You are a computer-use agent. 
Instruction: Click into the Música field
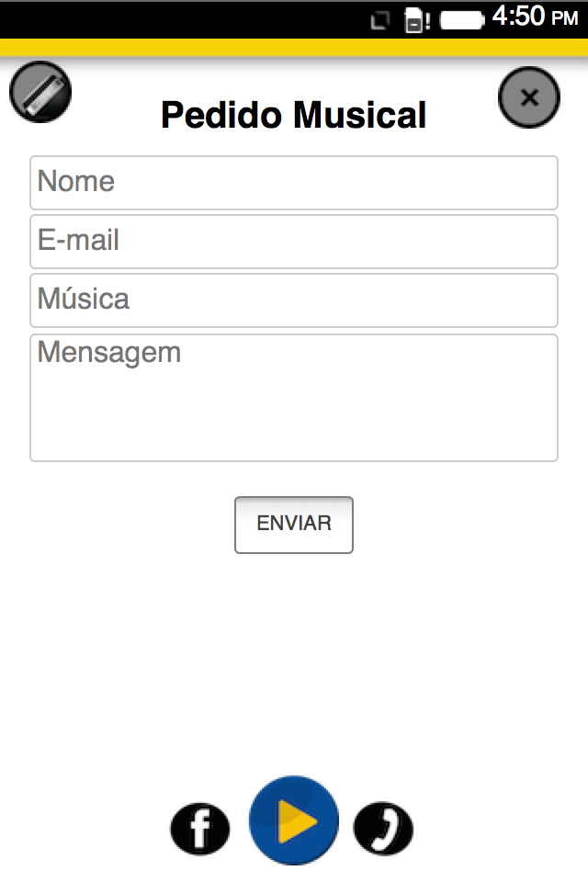point(294,300)
